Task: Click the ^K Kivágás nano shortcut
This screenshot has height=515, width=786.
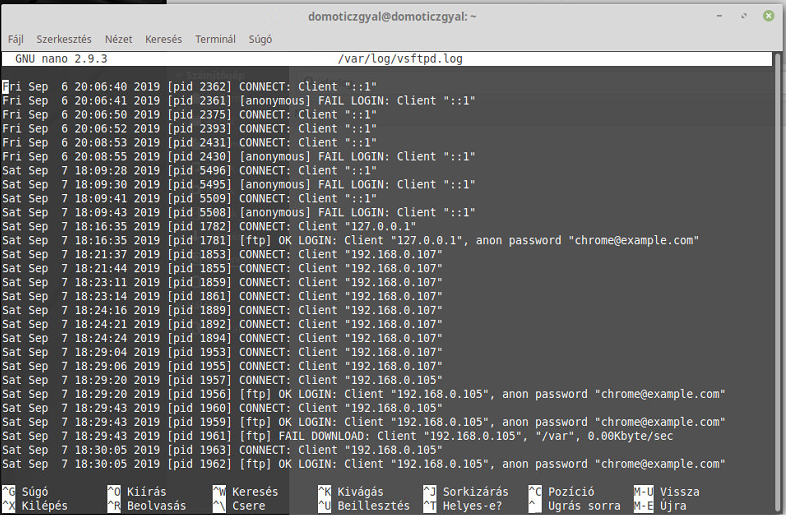Action: tap(350, 492)
